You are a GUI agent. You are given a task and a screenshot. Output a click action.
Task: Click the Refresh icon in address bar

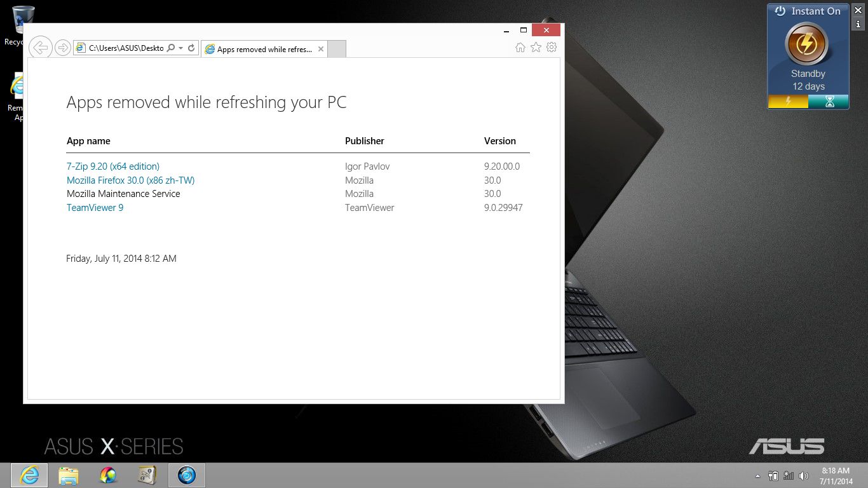(191, 48)
